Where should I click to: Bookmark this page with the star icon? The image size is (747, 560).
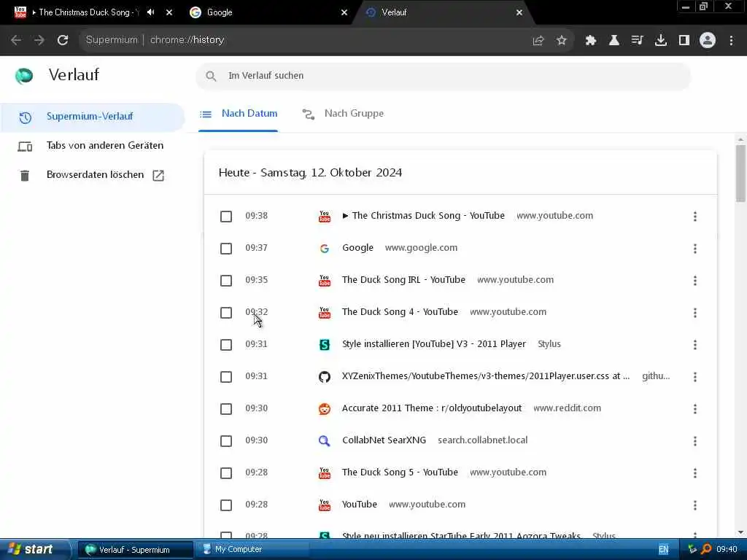[562, 41]
